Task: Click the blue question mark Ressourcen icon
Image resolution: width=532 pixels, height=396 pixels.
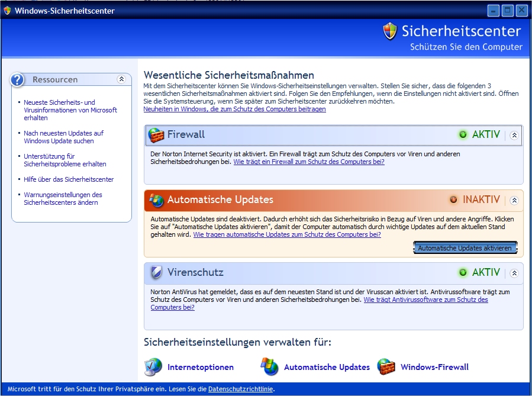Action: (18, 80)
